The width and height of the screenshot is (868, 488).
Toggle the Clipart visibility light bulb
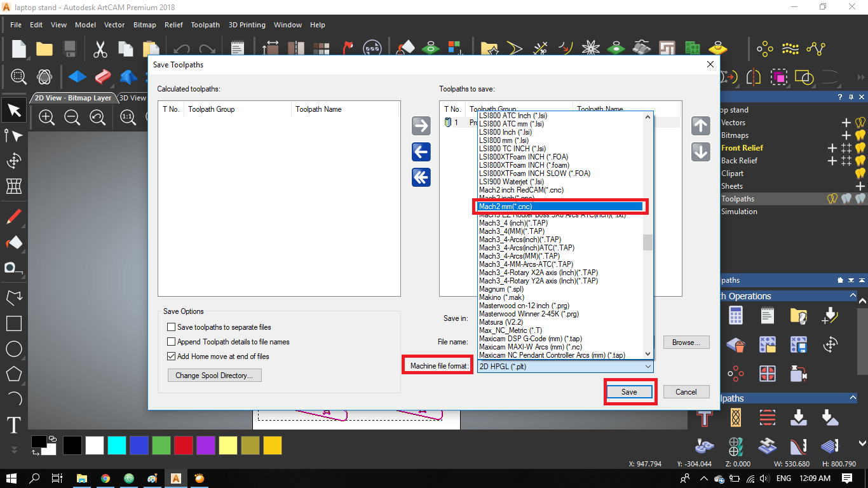[861, 173]
